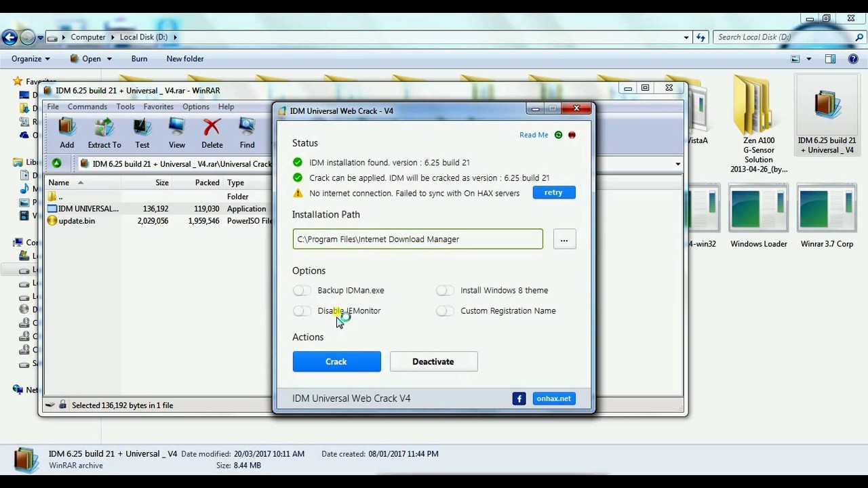Click the refresh icon beside the address bar
Image resolution: width=868 pixels, height=488 pixels.
(701, 37)
